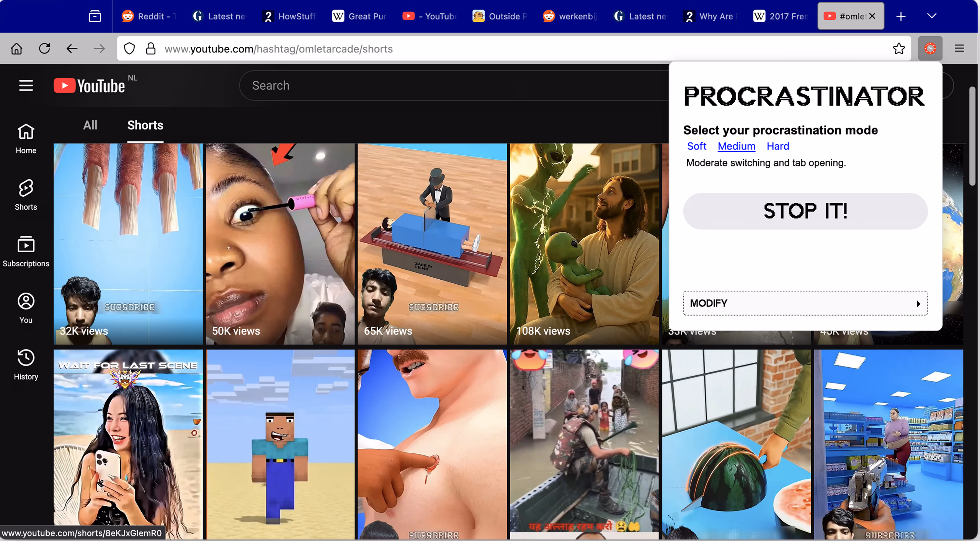Bookmark this page with the star icon
Screen dimensions: 980x541
pyautogui.click(x=898, y=49)
